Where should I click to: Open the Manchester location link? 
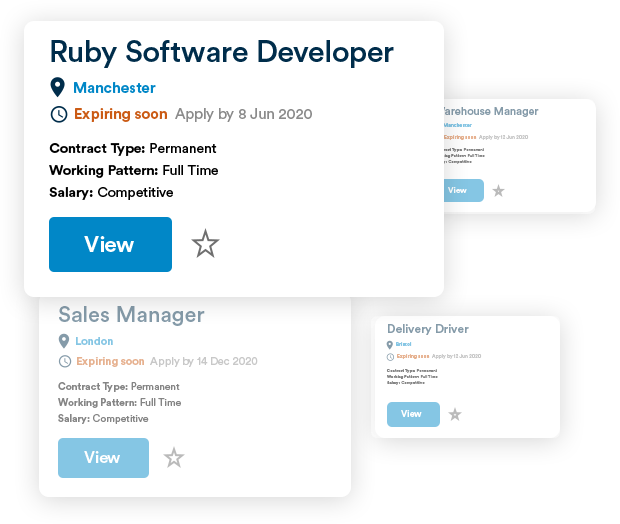click(x=114, y=88)
